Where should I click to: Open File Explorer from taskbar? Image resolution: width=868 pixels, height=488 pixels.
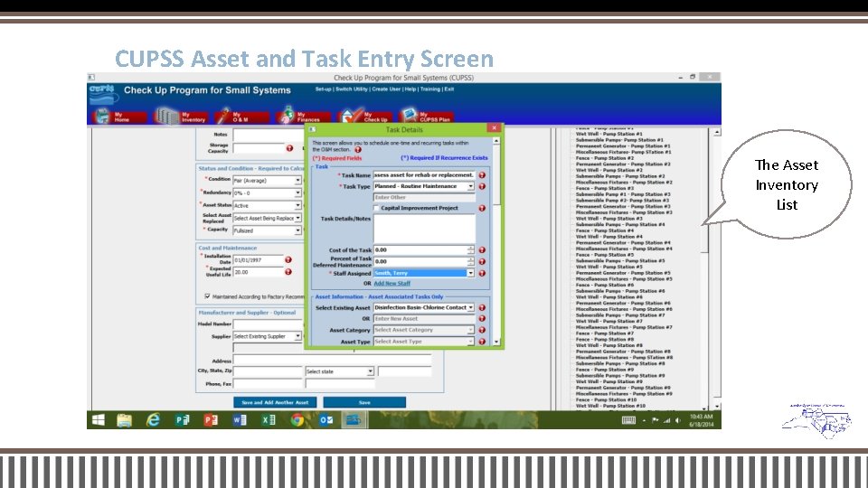click(x=125, y=420)
